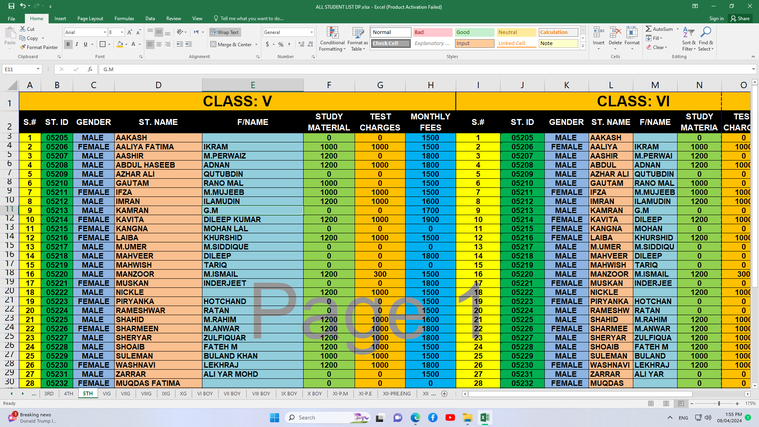Click the Orientation text angle icon
Viewport: 759px width, 427px height.
pos(180,32)
